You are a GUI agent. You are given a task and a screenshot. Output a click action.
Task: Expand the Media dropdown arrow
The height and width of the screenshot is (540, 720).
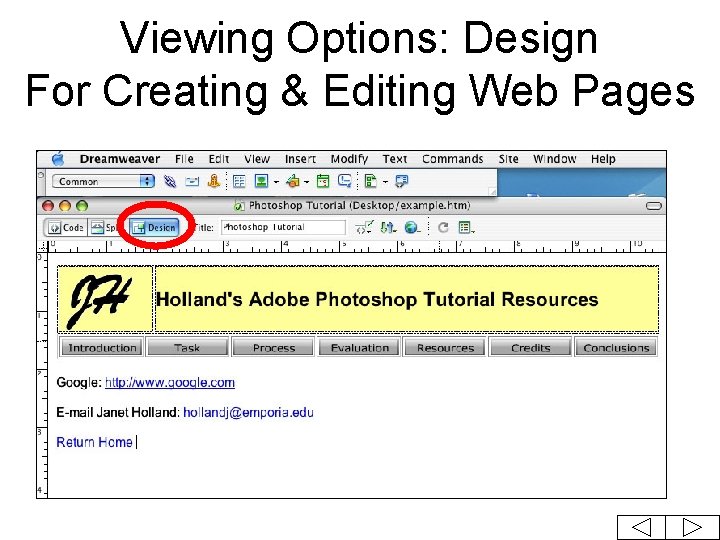306,182
